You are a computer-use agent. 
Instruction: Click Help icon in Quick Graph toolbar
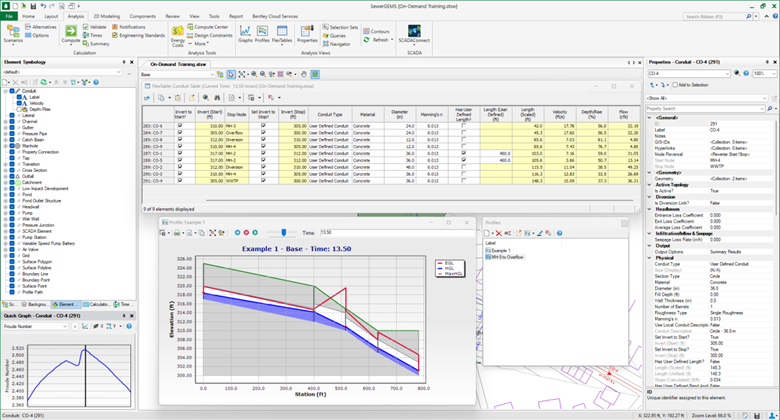point(129,326)
